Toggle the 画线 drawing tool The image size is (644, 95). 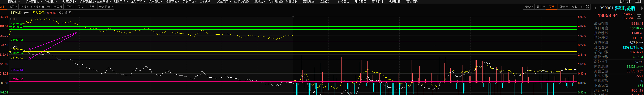tap(552, 7)
